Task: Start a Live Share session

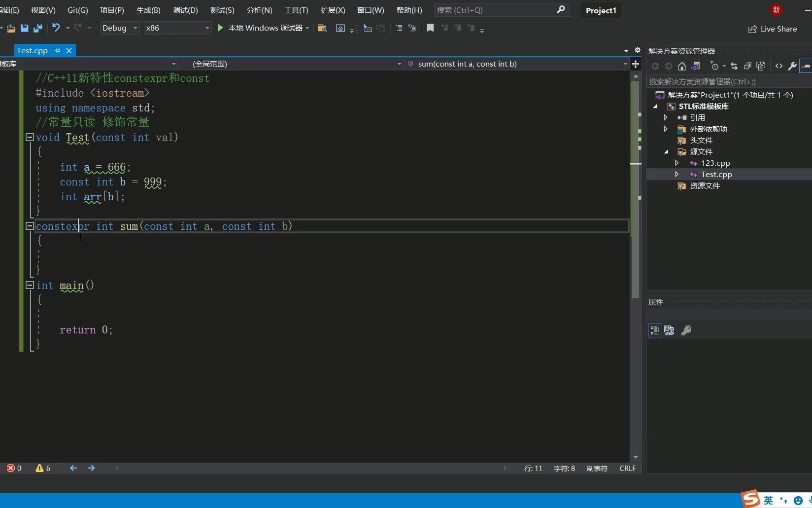Action: (x=773, y=29)
